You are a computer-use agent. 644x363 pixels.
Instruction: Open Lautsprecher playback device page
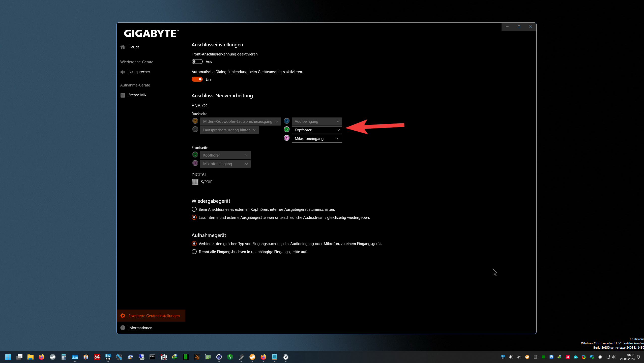(x=139, y=72)
